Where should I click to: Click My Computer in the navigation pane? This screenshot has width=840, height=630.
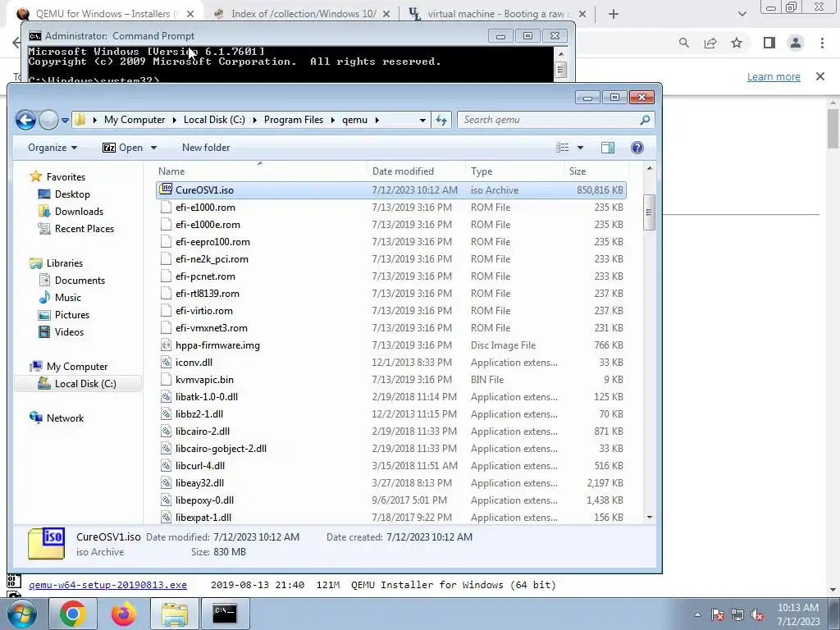point(76,367)
